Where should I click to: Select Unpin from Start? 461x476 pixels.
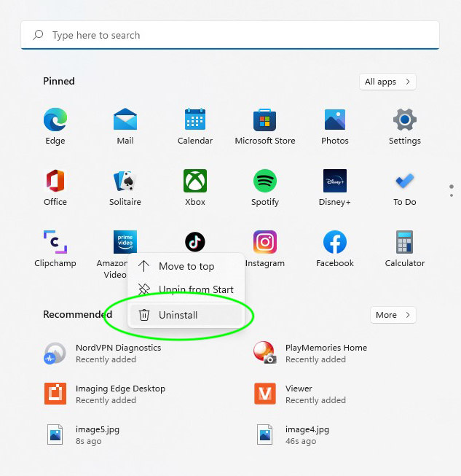pyautogui.click(x=186, y=289)
